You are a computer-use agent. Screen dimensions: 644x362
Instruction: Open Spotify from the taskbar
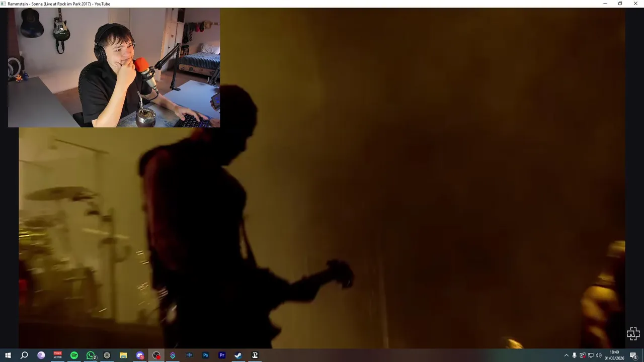(74, 355)
